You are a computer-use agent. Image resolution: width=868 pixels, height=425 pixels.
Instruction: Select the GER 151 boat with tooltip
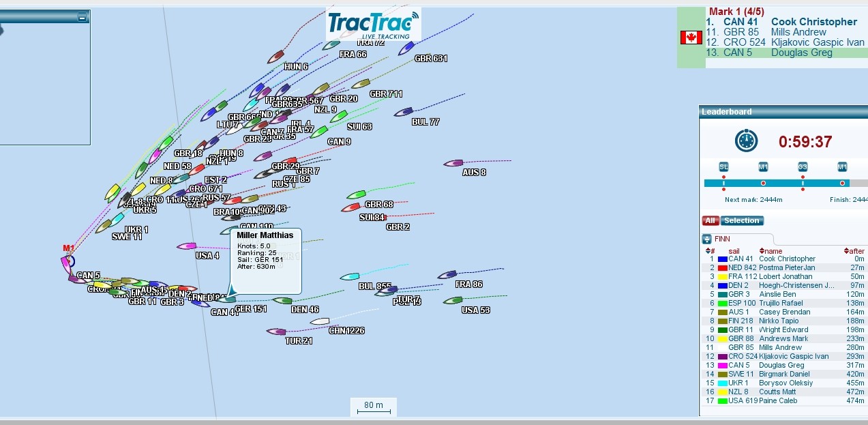click(x=226, y=299)
